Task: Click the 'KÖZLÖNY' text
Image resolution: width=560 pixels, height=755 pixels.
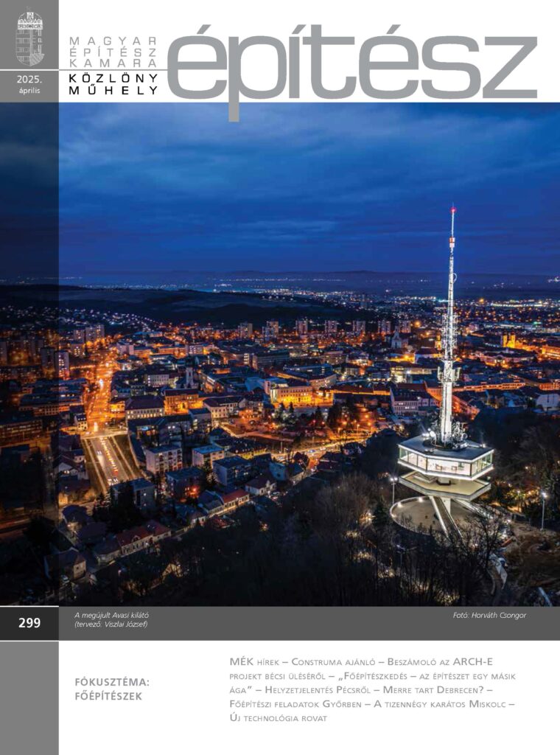Action: pos(113,77)
